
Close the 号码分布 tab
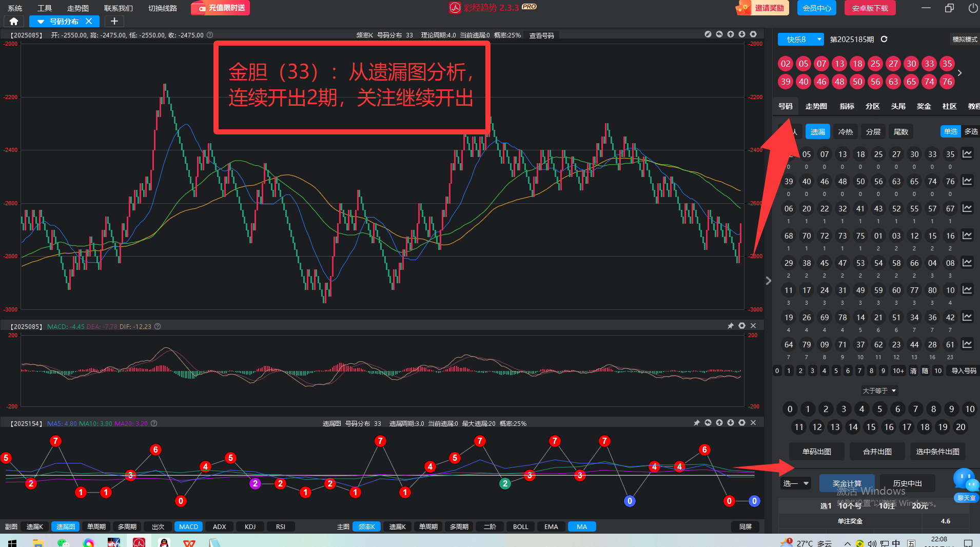[x=89, y=22]
